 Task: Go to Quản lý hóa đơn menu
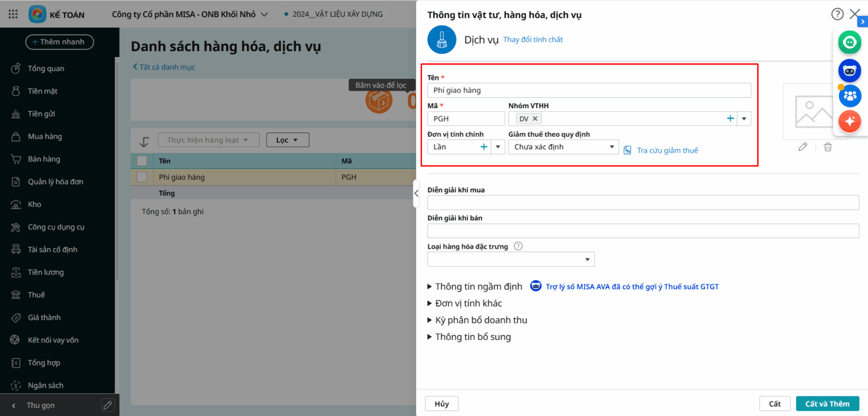point(56,182)
